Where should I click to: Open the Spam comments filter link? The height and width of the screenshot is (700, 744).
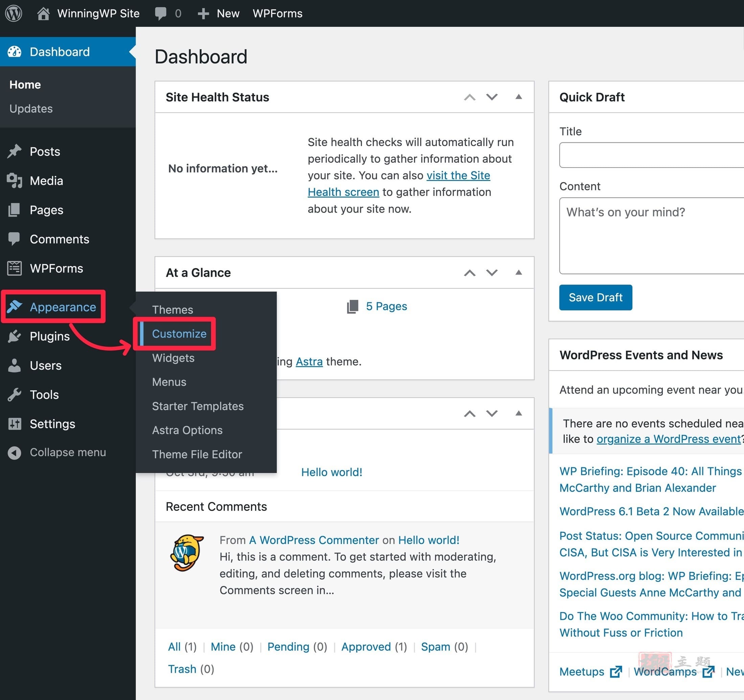point(435,647)
